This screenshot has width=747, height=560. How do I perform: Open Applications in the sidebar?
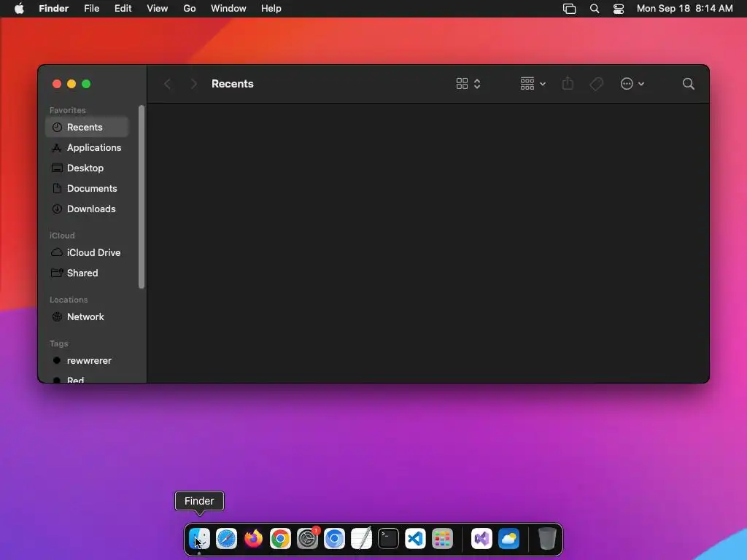(87, 147)
